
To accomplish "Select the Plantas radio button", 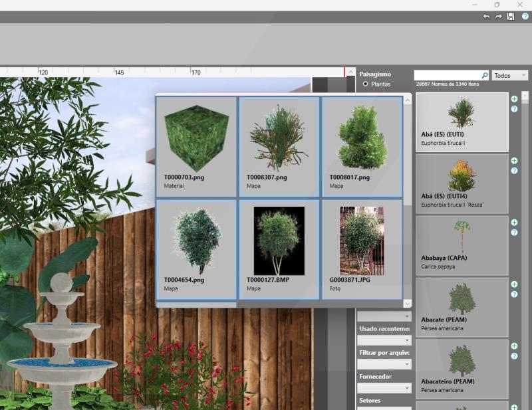I will pos(365,85).
